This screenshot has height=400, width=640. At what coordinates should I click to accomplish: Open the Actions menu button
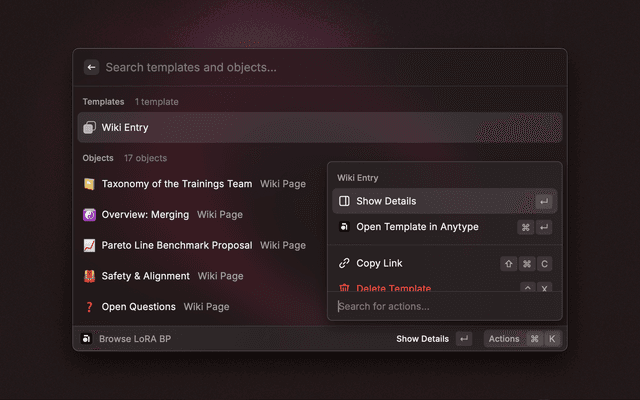pos(522,339)
